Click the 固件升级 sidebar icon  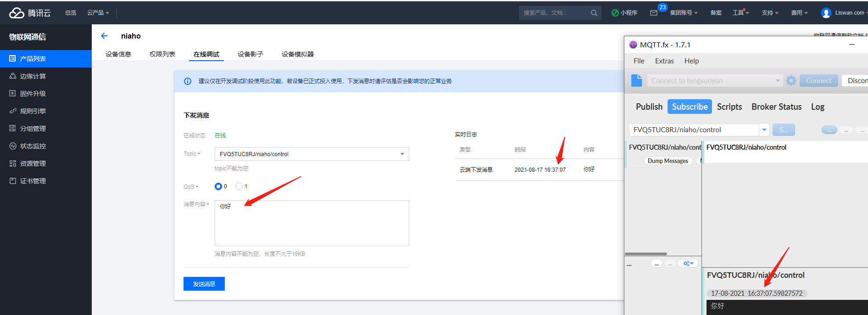(12, 93)
